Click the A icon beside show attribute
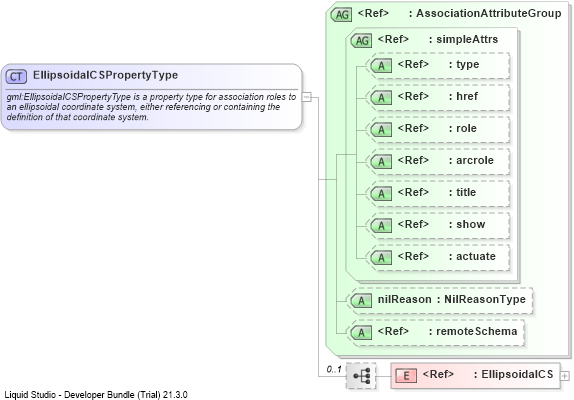This screenshot has height=400, width=574. [381, 225]
